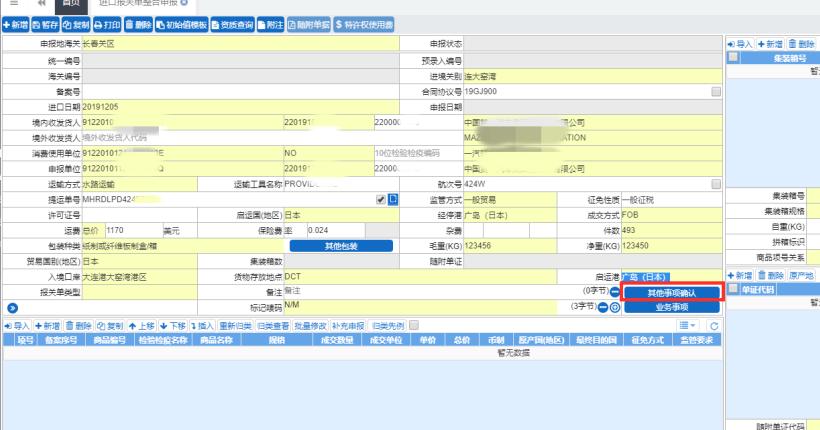The image size is (820, 430).
Task: Click the 原产地 button
Action: 802,275
